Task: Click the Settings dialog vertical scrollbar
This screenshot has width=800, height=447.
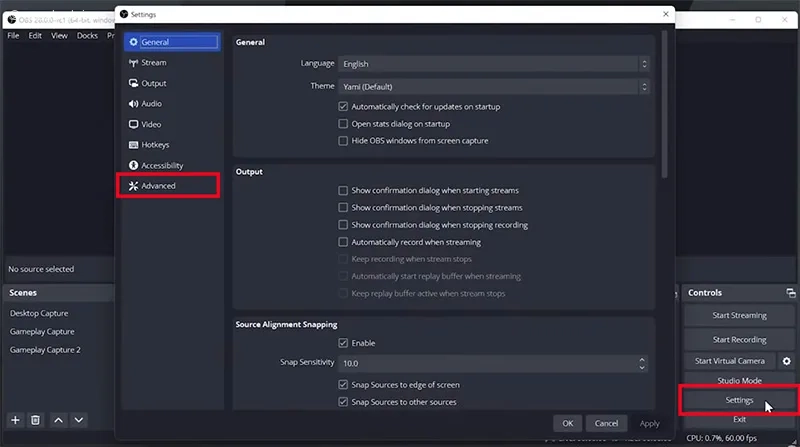Action: click(x=664, y=105)
